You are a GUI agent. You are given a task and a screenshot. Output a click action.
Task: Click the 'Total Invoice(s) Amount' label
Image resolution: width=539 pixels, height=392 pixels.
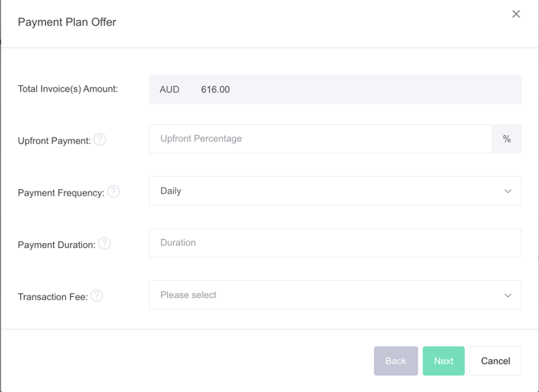[x=68, y=89]
